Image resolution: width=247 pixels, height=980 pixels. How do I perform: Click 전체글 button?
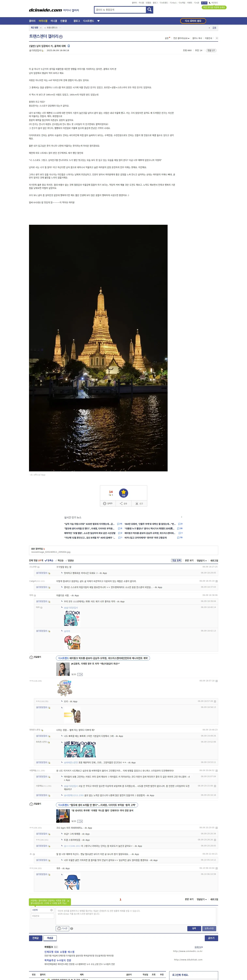[x=35, y=938]
